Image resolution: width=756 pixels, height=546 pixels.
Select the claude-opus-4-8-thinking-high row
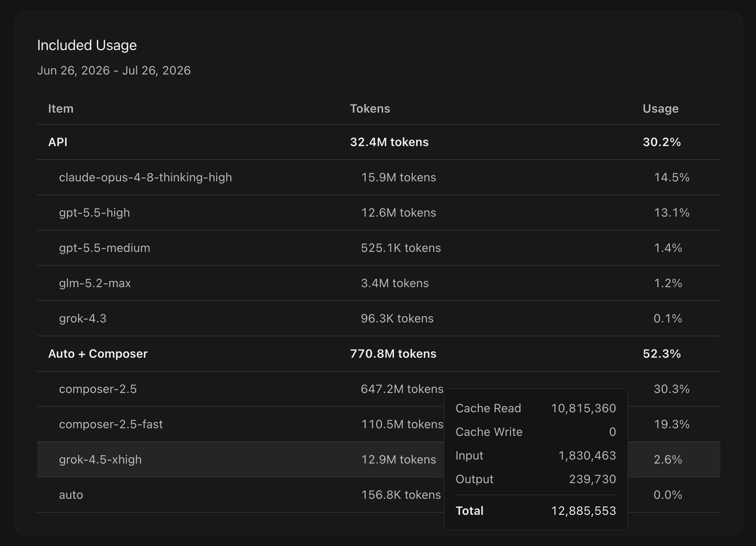378,177
